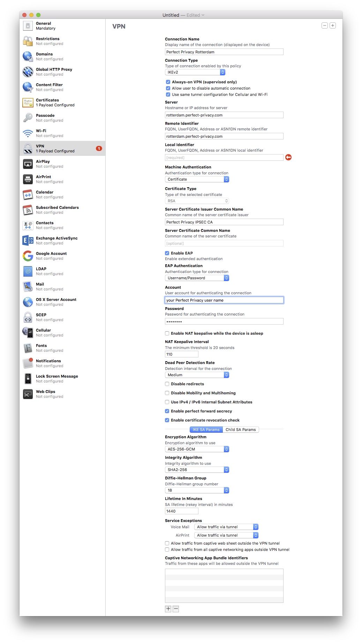Select the Web Clips icon
The height and width of the screenshot is (644, 362).
28,394
